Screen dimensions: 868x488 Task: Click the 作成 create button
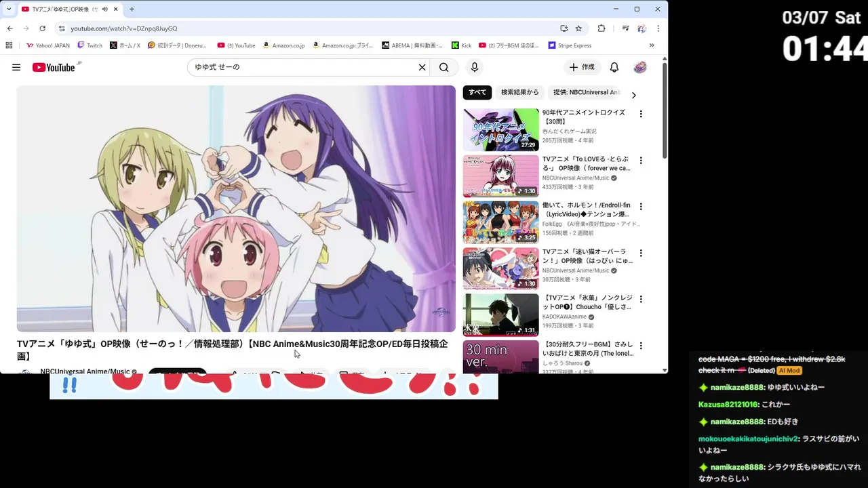point(582,67)
